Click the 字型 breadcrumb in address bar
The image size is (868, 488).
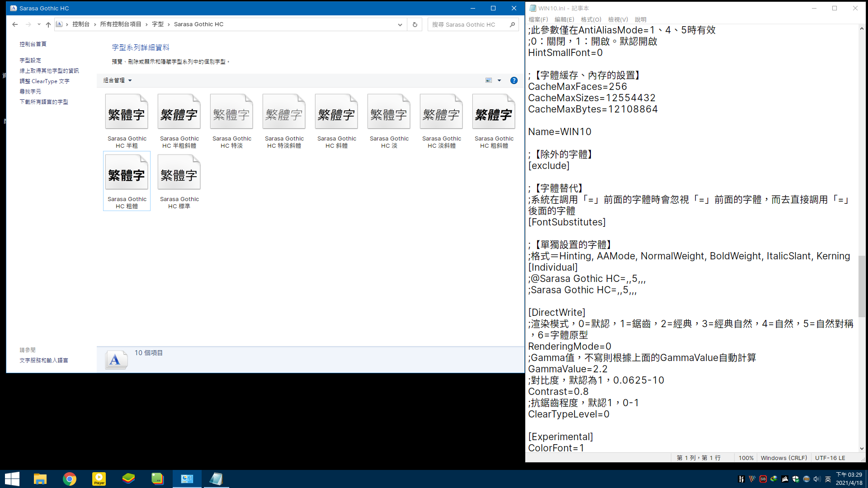pos(158,24)
